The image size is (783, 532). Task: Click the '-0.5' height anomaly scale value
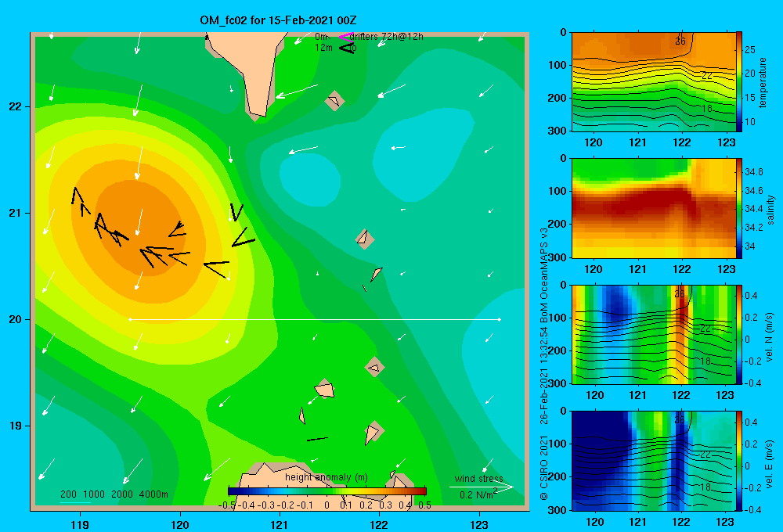tap(227, 505)
